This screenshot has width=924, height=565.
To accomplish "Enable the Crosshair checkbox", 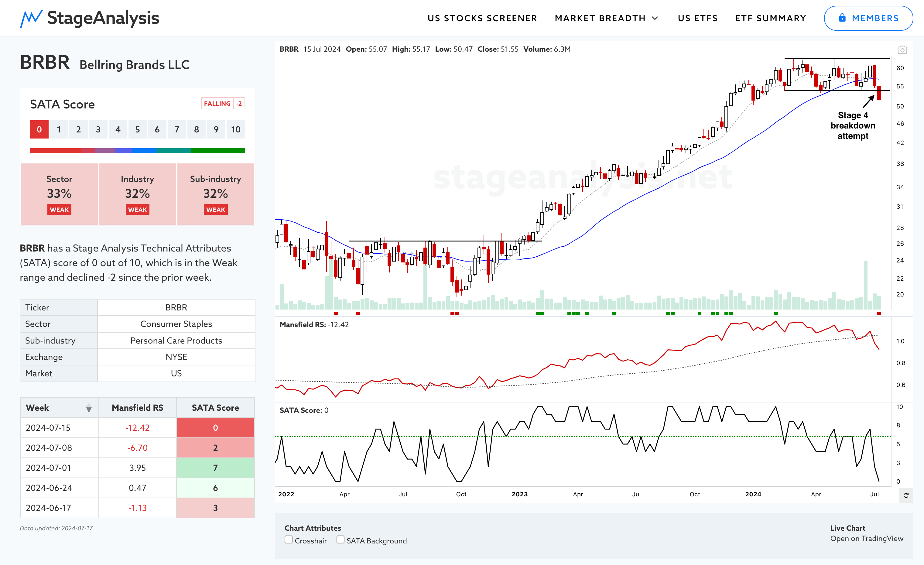I will pyautogui.click(x=288, y=540).
